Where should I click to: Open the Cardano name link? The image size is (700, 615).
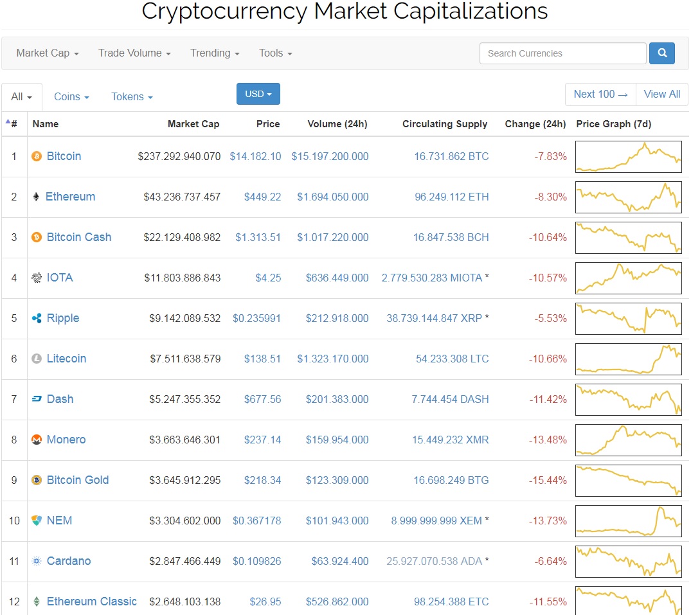click(x=69, y=561)
